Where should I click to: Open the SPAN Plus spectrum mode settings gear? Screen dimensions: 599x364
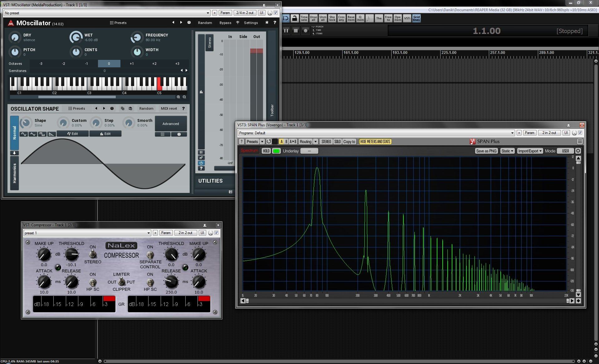pyautogui.click(x=578, y=151)
